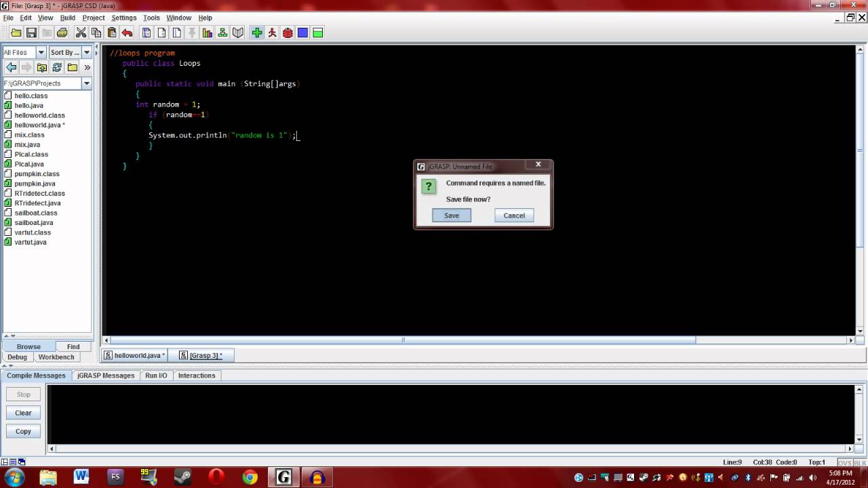Select RTridetect.java in the file list
868x488 pixels.
(x=38, y=203)
